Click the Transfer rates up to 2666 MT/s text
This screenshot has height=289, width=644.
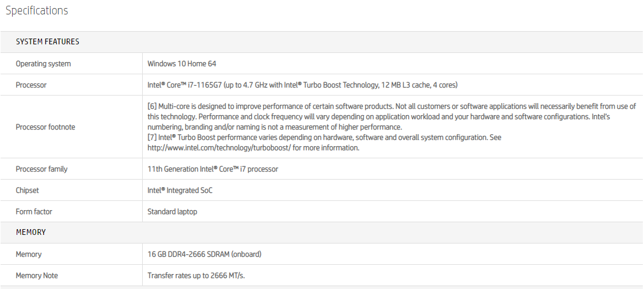point(196,276)
